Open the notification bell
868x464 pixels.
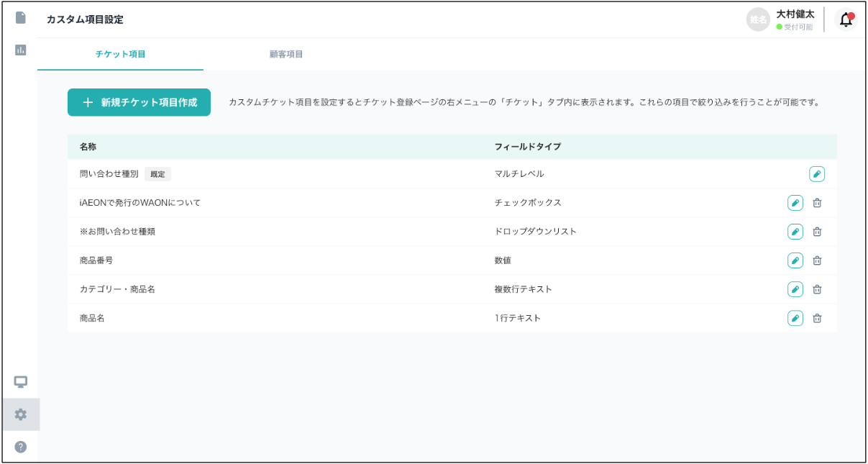tap(846, 20)
